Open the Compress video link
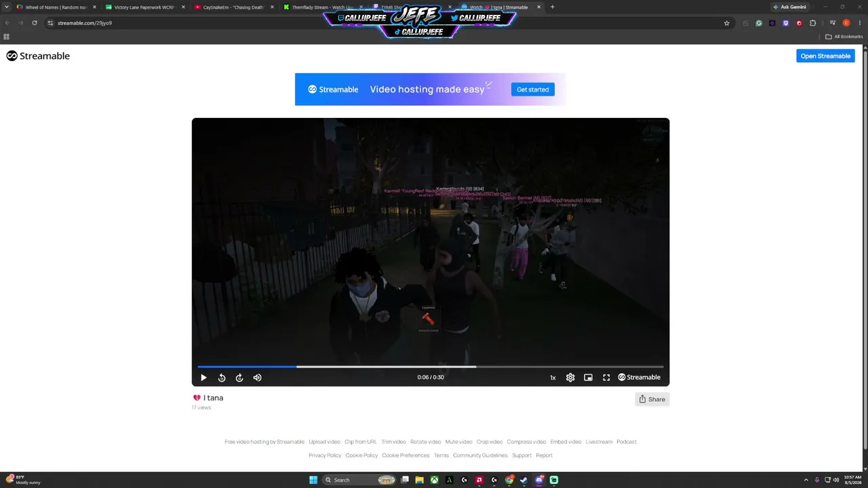 click(x=526, y=442)
